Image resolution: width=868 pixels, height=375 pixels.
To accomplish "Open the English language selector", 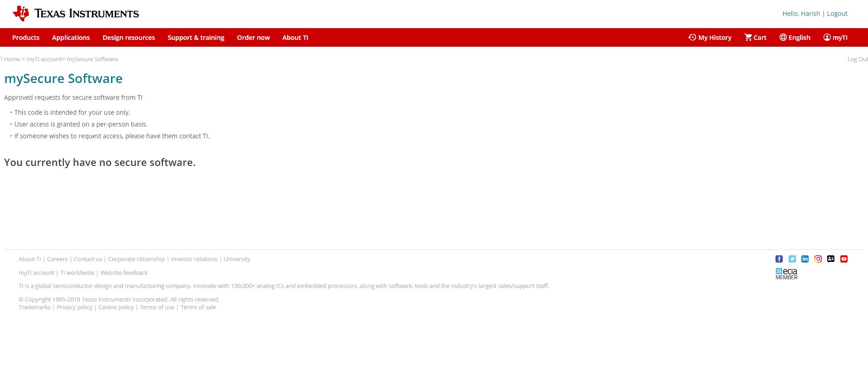I will 795,38.
